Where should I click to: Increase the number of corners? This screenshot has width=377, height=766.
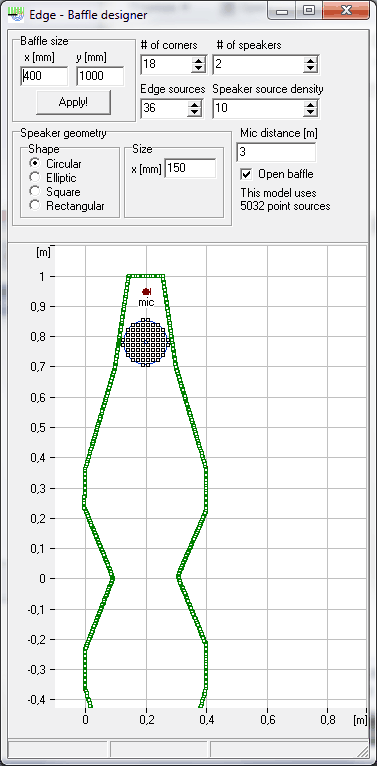[x=198, y=61]
